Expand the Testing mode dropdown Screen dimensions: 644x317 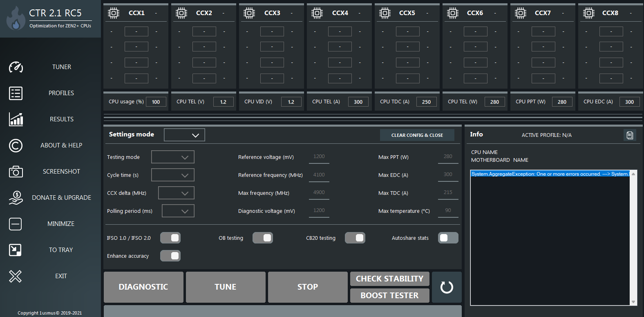point(173,157)
